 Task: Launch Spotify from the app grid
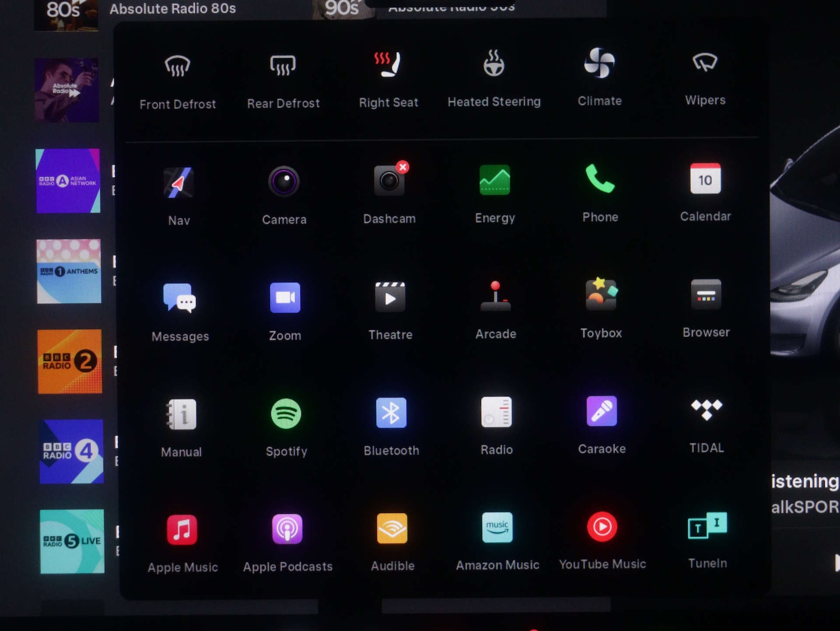point(286,414)
